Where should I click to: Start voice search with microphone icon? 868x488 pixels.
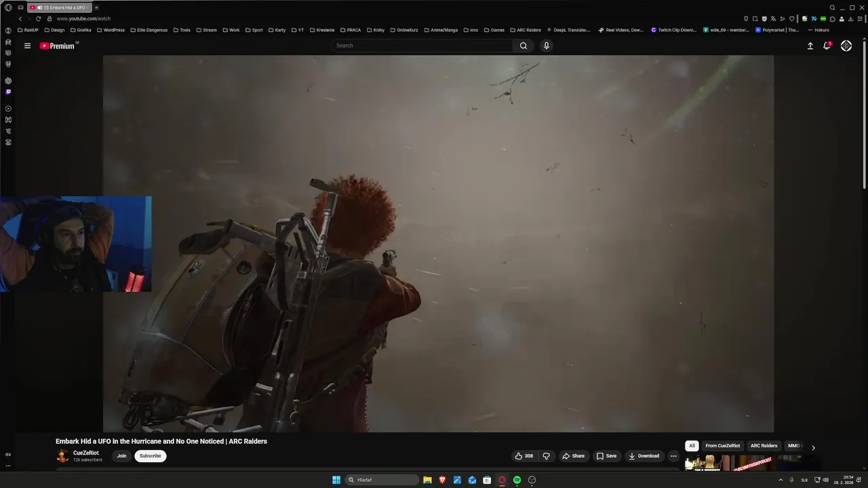coord(547,45)
